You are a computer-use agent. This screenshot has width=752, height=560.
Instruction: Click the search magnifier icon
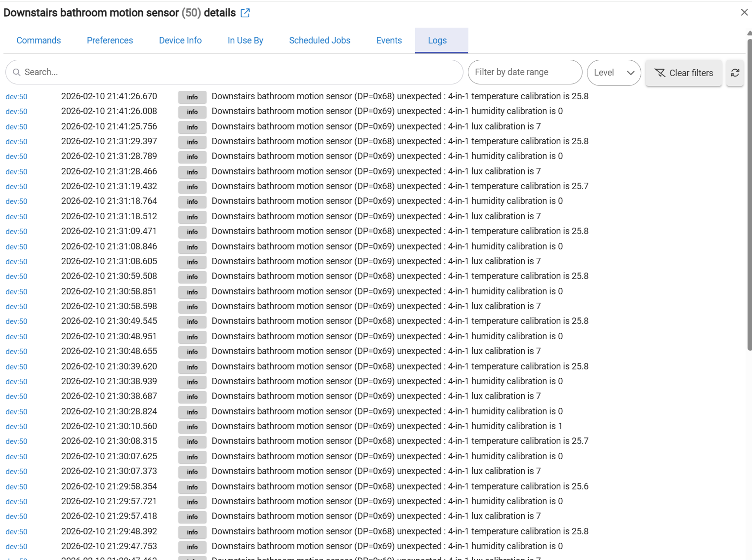17,73
